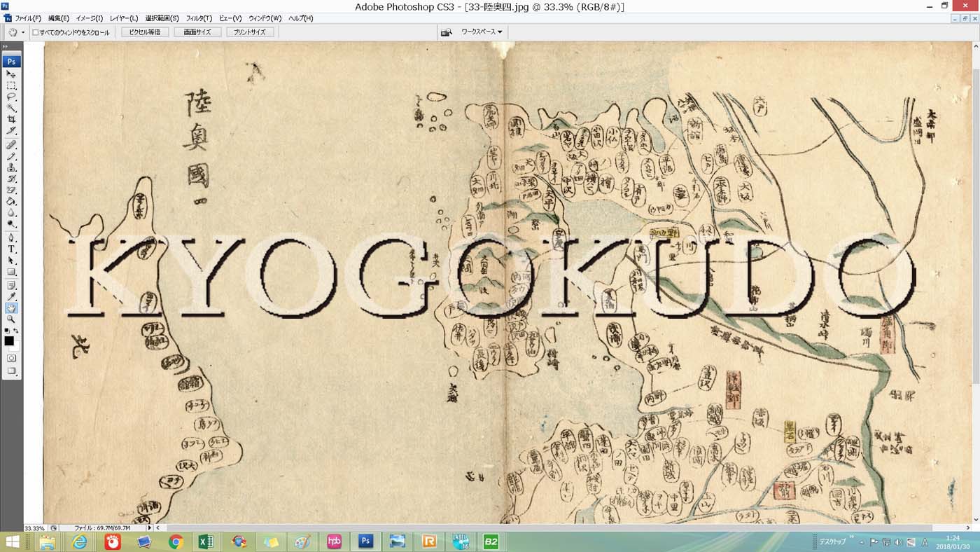Open File Explorer from taskbar
Viewport: 980px width, 552px height.
pyautogui.click(x=48, y=541)
